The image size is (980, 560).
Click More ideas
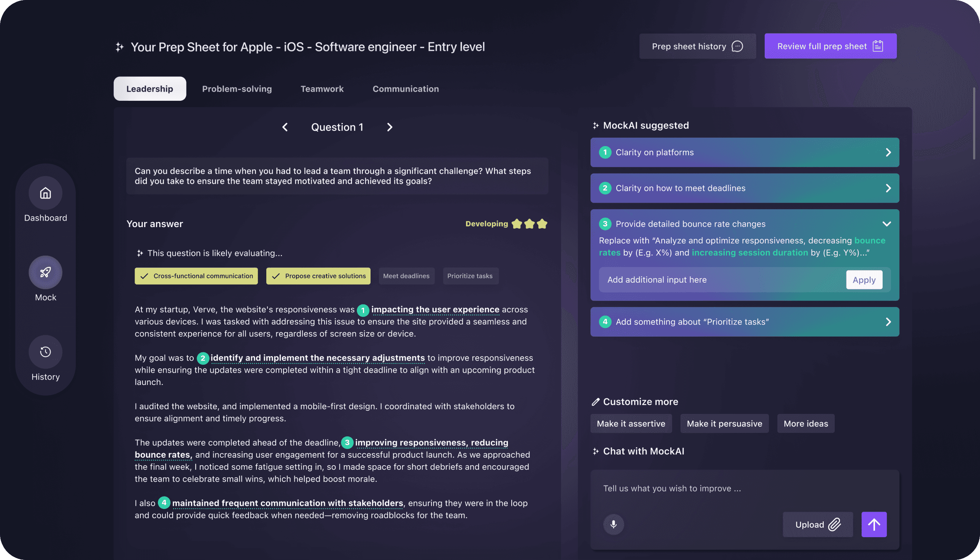click(x=806, y=423)
